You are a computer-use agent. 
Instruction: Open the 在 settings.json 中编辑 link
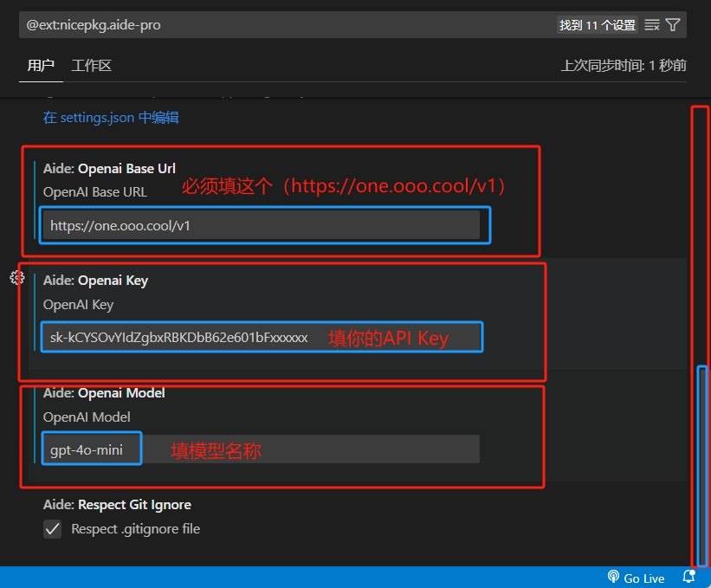point(111,118)
